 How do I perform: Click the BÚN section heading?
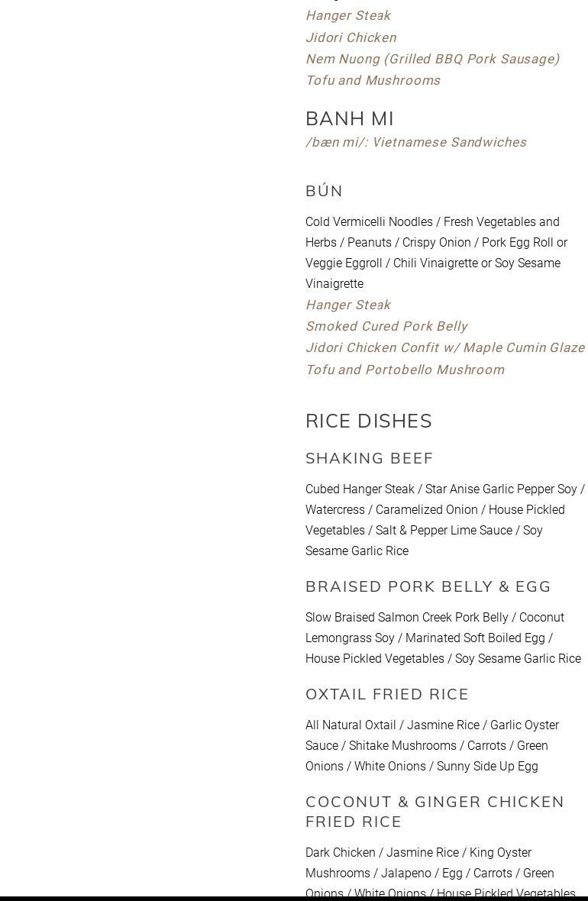(325, 191)
